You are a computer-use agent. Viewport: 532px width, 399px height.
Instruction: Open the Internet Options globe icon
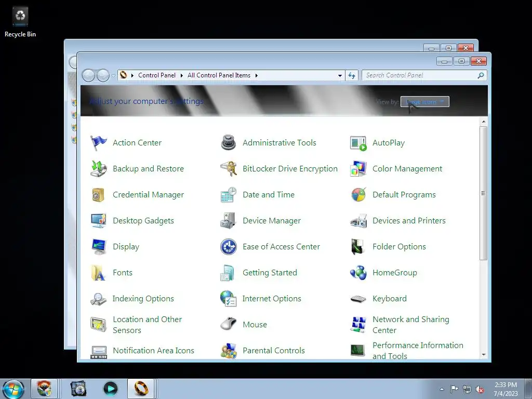pyautogui.click(x=229, y=299)
